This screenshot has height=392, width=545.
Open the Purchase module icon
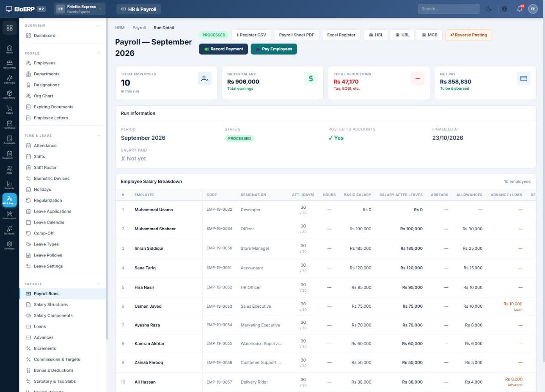[9, 125]
